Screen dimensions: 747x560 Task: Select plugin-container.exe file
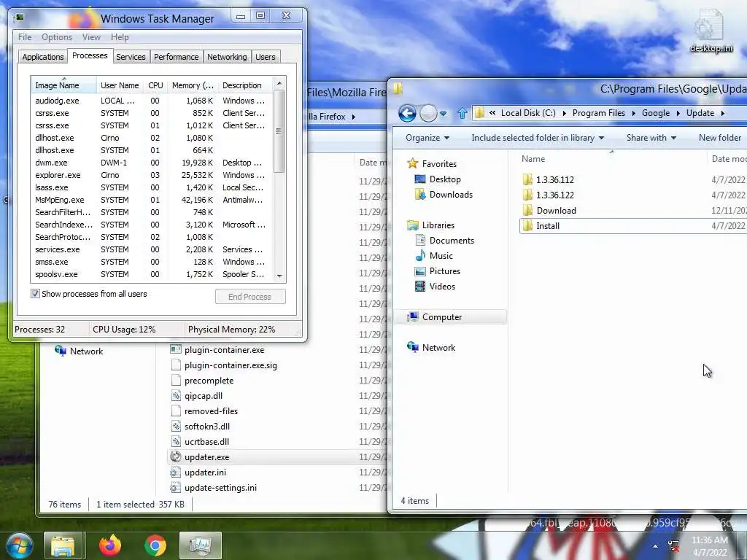224,349
